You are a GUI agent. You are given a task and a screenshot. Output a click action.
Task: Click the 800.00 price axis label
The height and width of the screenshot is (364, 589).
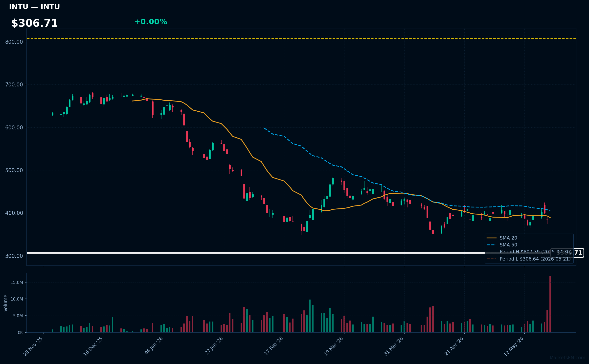point(14,42)
